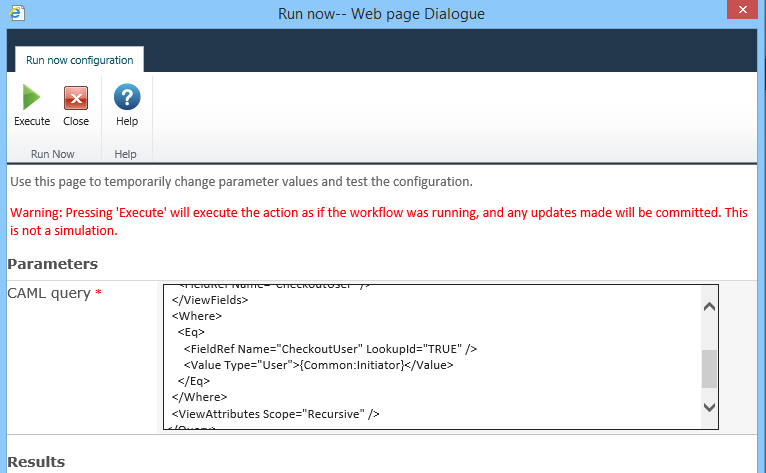The height and width of the screenshot is (473, 766).
Task: Click the closing </Eq> tag line
Action: point(194,381)
